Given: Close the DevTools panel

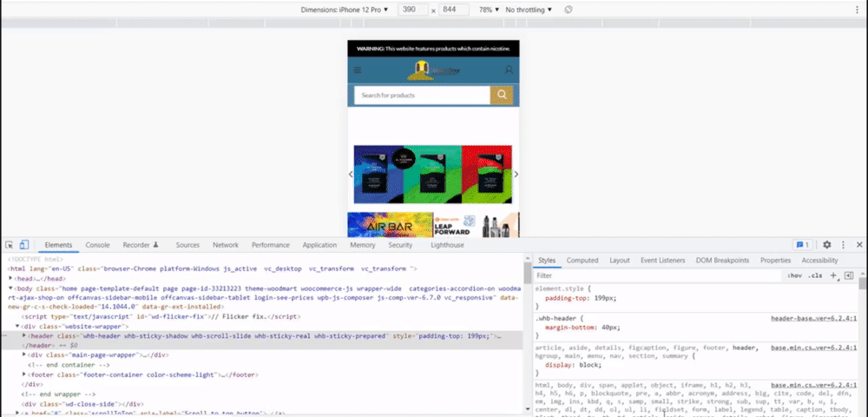Looking at the screenshot, I should coord(859,245).
